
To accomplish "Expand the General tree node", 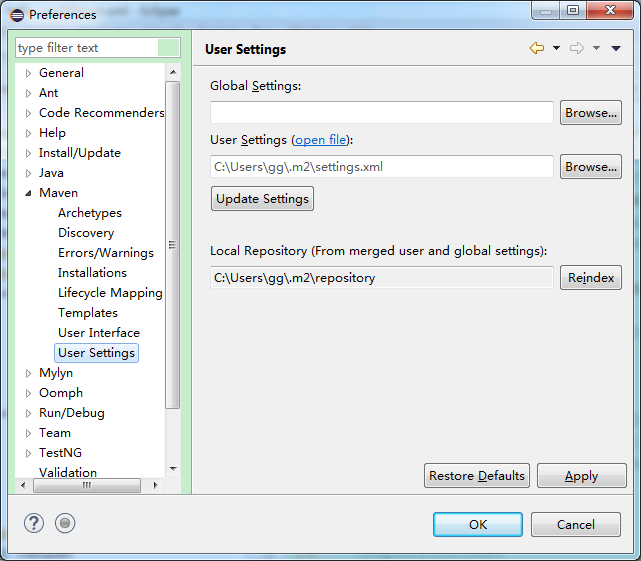I will tap(28, 73).
